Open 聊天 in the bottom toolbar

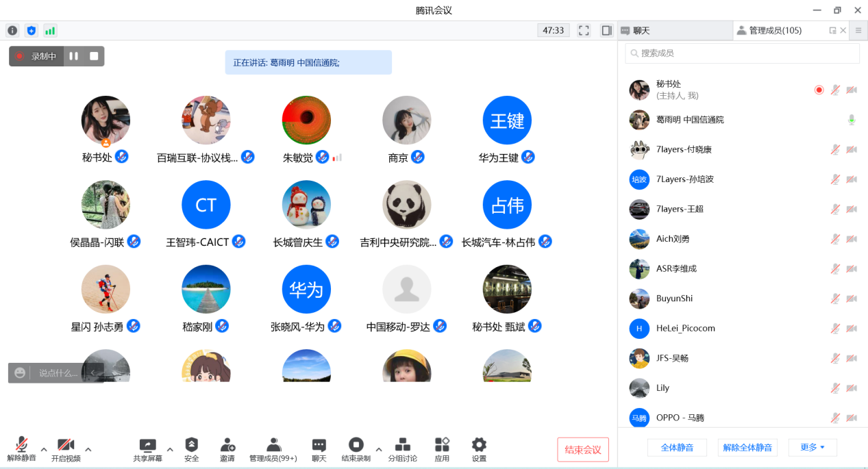319,448
